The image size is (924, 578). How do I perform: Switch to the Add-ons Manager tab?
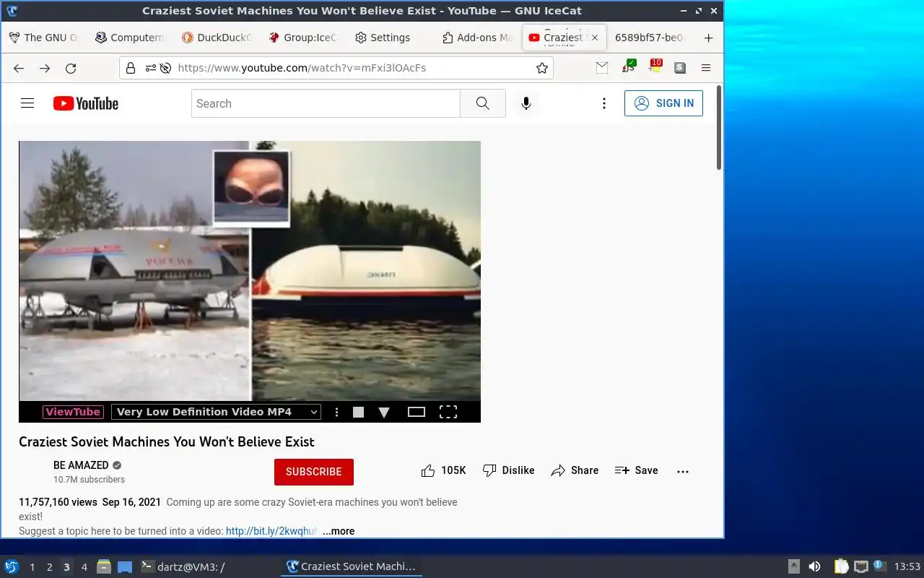(x=477, y=38)
